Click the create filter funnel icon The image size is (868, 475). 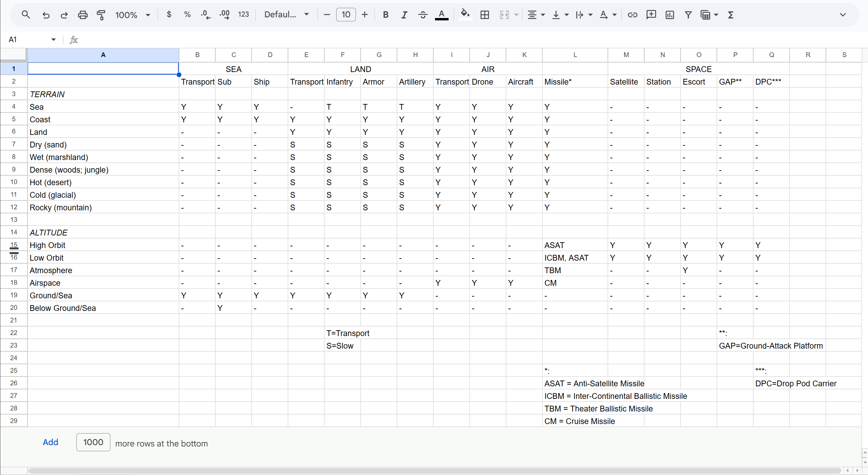coord(688,15)
